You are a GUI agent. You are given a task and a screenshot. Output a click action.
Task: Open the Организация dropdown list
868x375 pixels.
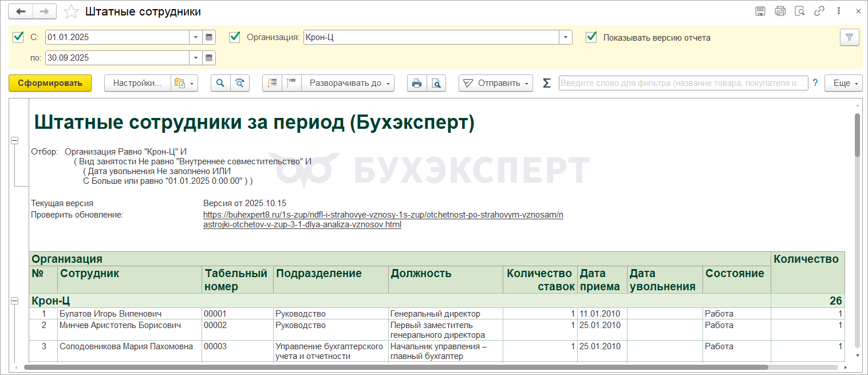pyautogui.click(x=566, y=38)
